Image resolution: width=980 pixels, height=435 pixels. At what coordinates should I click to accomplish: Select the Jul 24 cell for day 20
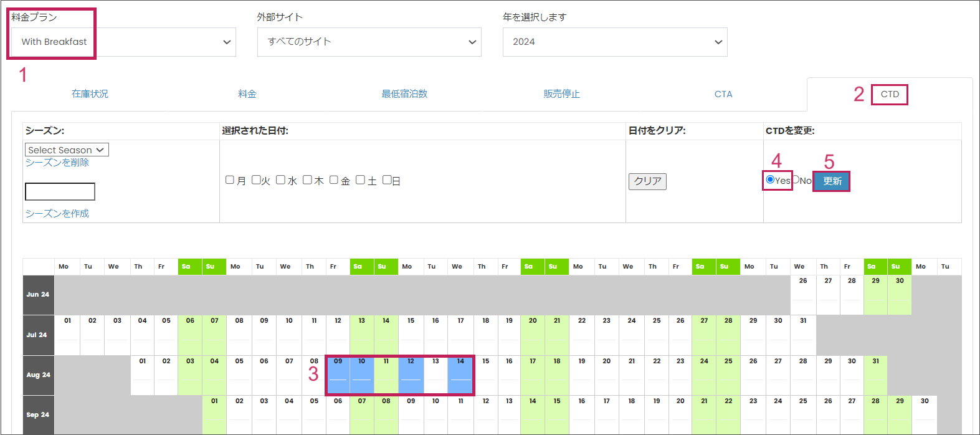(533, 335)
